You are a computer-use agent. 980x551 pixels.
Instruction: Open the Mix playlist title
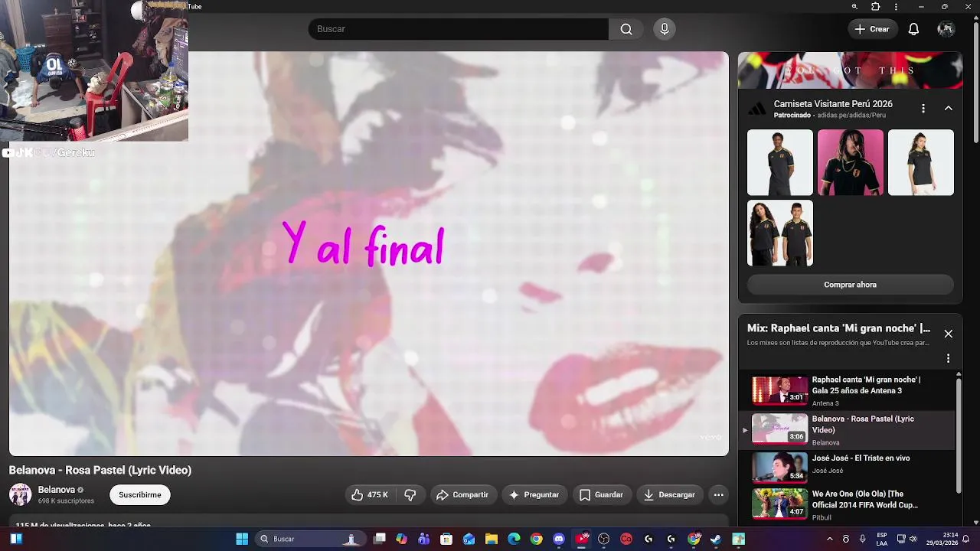838,328
